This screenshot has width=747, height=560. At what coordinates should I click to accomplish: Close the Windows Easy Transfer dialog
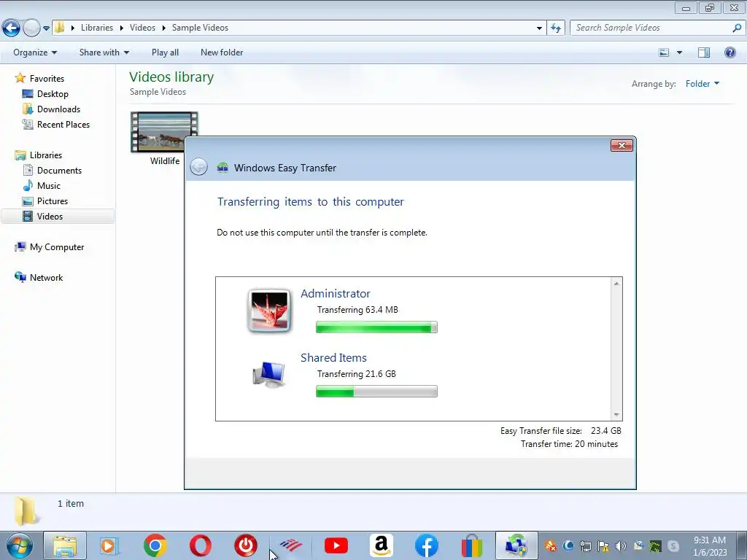(622, 146)
